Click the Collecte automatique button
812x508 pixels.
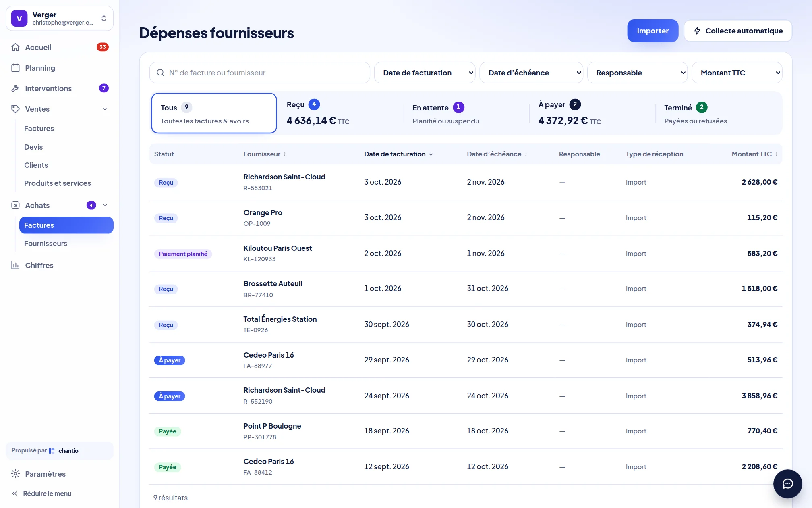click(738, 31)
